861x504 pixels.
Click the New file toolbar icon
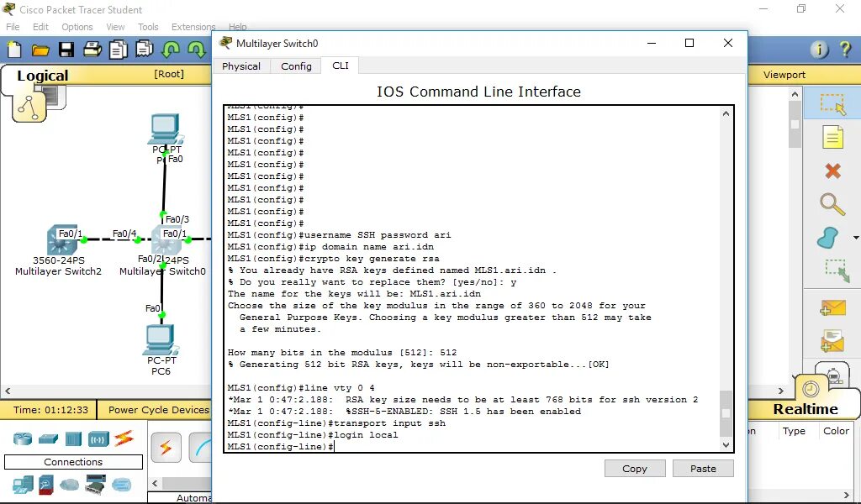[15, 50]
